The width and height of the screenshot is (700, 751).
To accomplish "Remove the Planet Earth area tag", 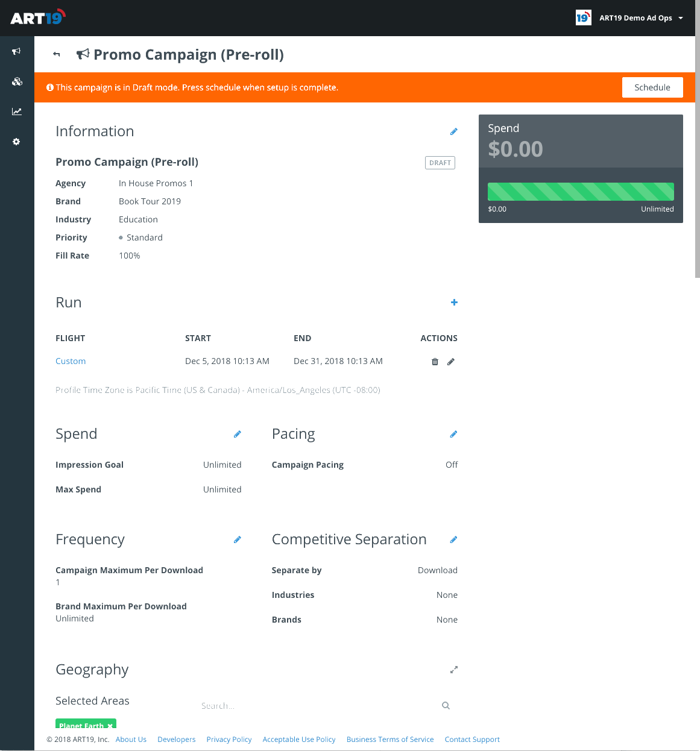I will pyautogui.click(x=110, y=726).
